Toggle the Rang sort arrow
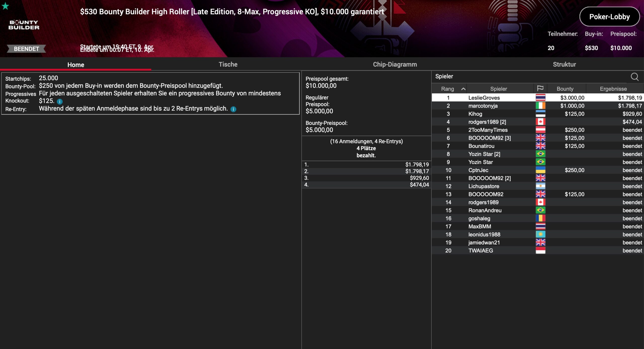Image resolution: width=644 pixels, height=349 pixels. 463,89
